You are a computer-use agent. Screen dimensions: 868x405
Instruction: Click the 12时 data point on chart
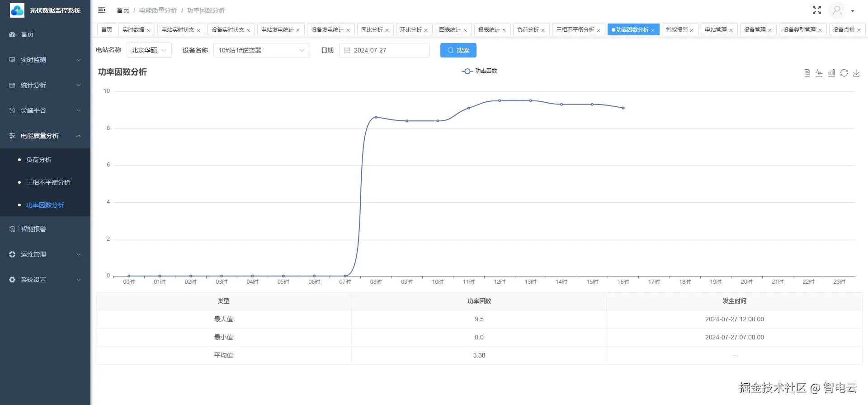tap(500, 101)
